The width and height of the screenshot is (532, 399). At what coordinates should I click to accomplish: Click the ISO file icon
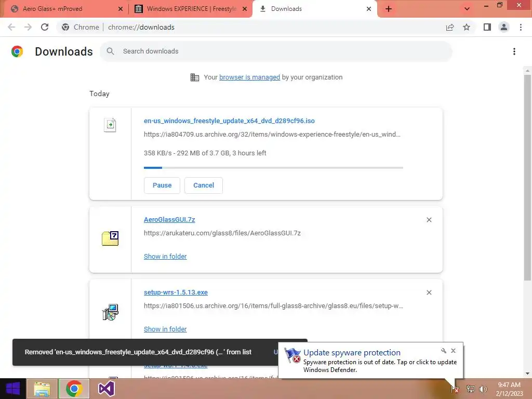point(110,125)
